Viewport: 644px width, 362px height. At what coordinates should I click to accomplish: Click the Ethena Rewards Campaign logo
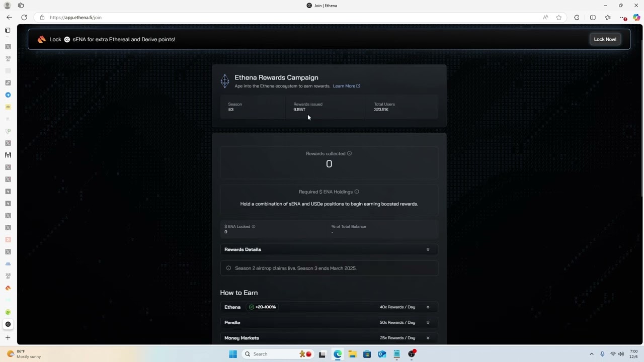pos(225,80)
